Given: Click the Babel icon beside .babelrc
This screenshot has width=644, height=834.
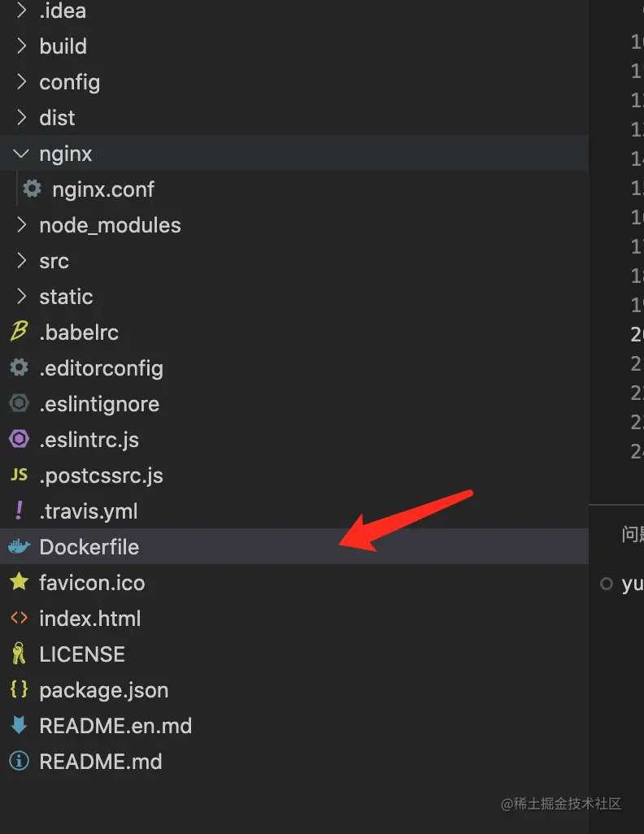Looking at the screenshot, I should [18, 332].
